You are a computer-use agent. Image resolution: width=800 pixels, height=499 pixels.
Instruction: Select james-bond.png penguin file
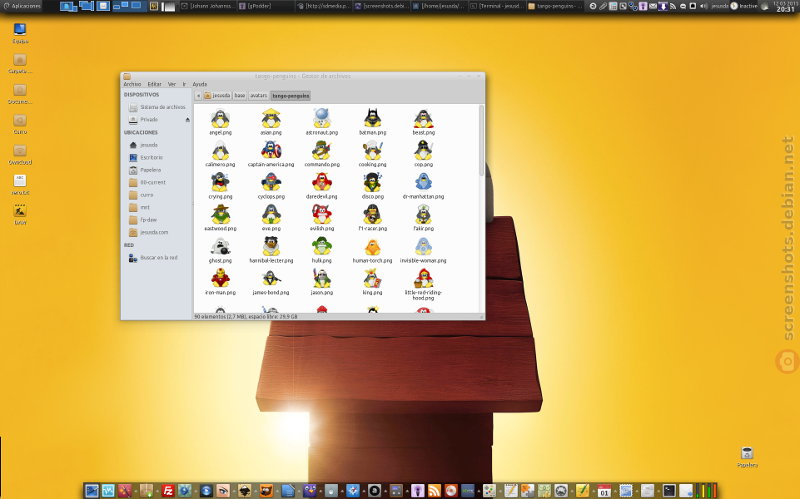[271, 283]
